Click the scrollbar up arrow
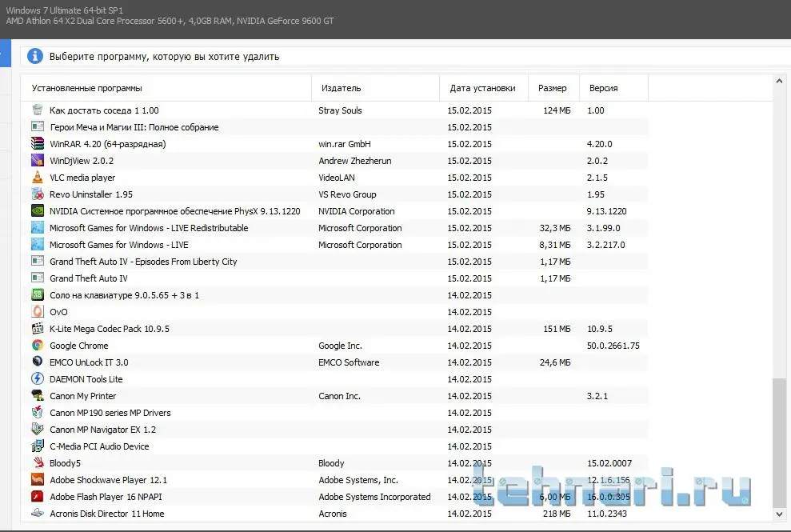 pos(779,82)
